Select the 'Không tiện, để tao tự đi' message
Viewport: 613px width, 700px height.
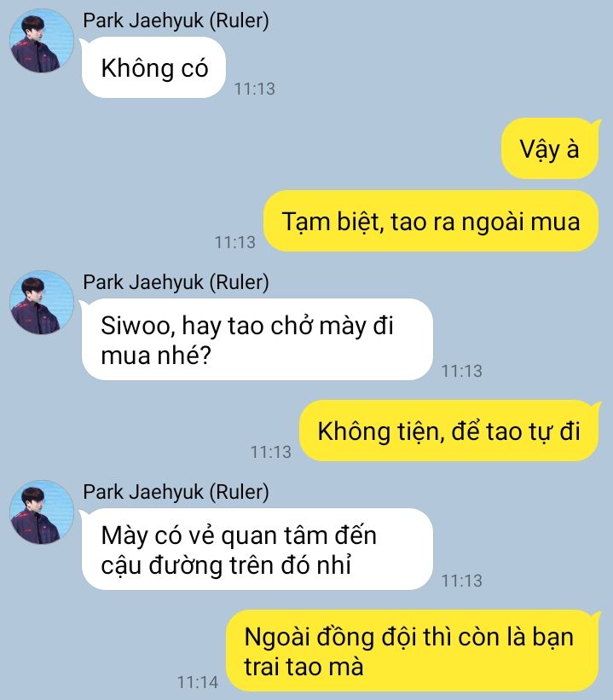[448, 431]
